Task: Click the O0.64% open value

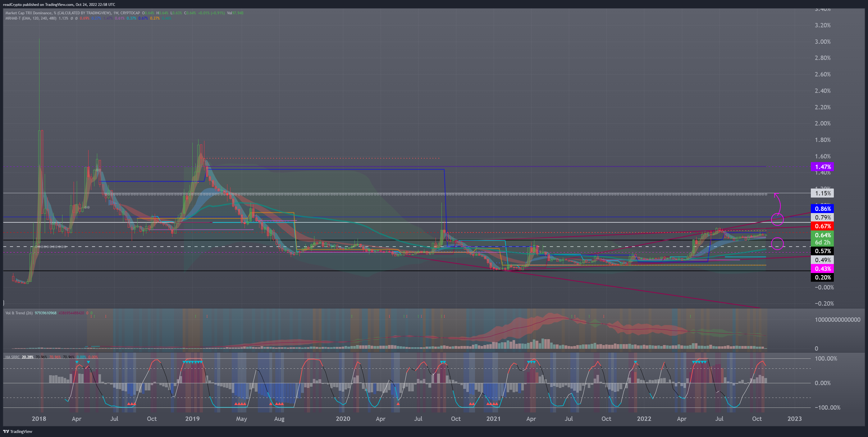Action: (148, 13)
